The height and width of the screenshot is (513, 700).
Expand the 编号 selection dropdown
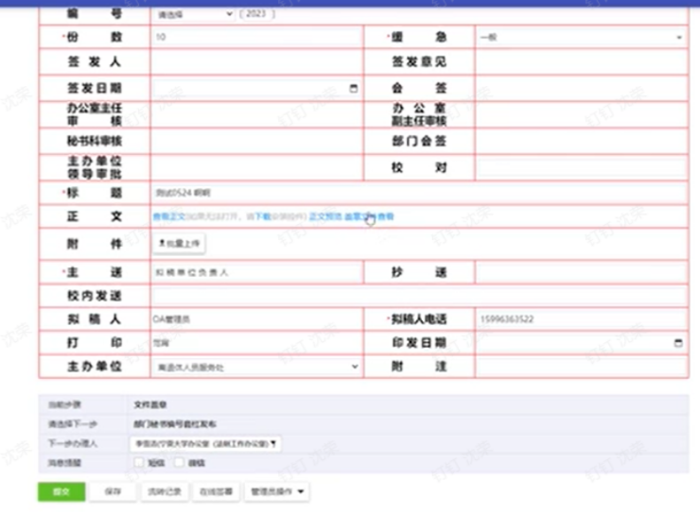click(194, 14)
